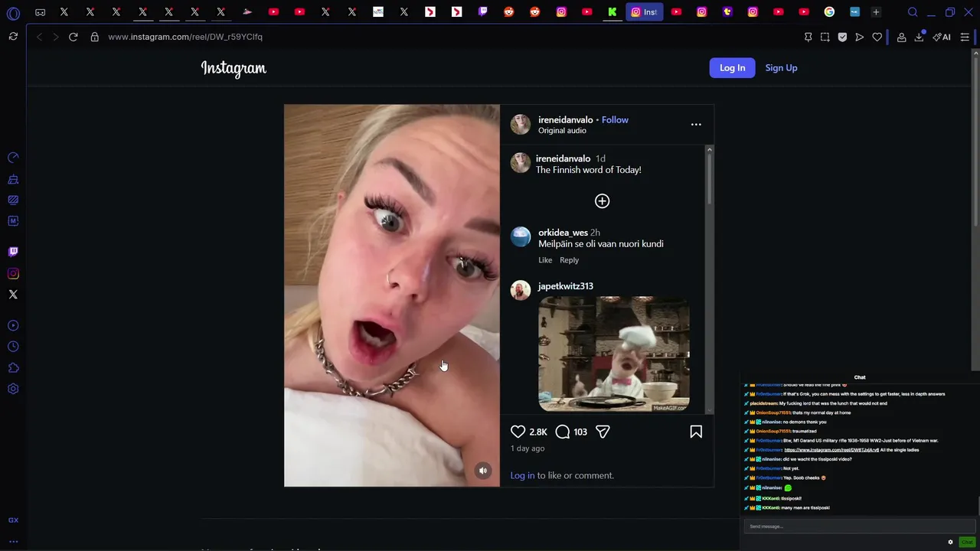Click the 2.8K likes count
This screenshot has width=980, height=551.
(x=538, y=432)
